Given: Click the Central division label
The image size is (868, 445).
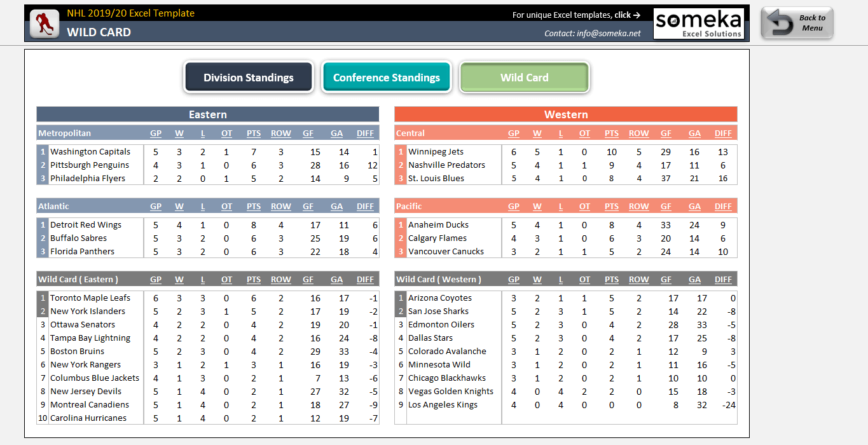Looking at the screenshot, I should coord(410,133).
